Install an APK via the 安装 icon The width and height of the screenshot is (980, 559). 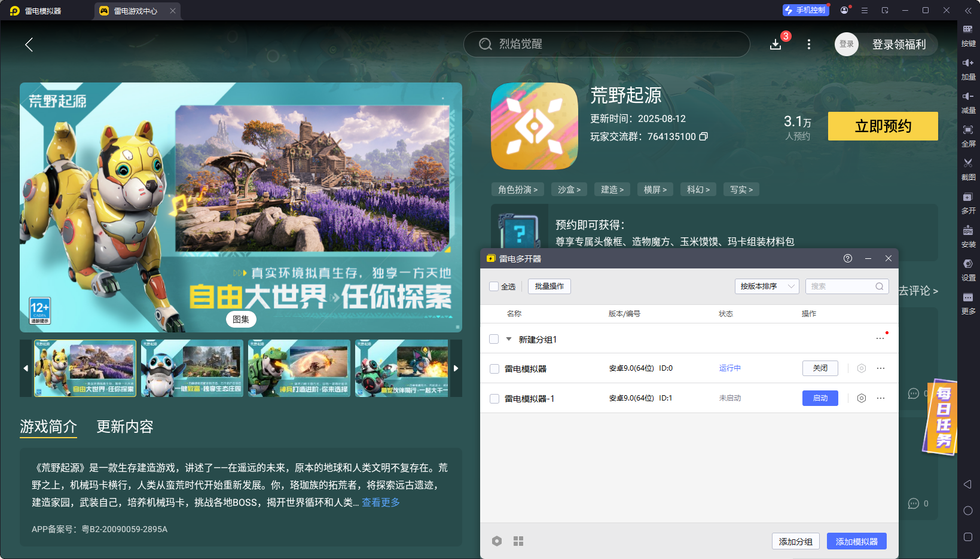tap(969, 236)
